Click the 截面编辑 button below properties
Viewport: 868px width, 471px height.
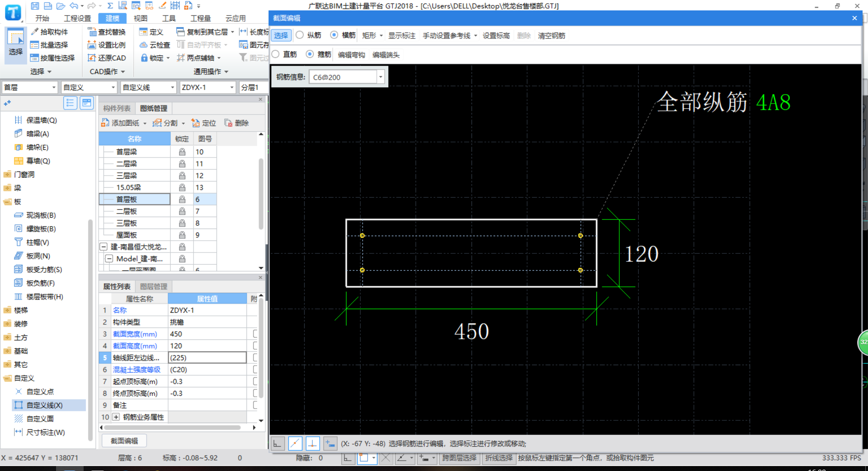[124, 441]
